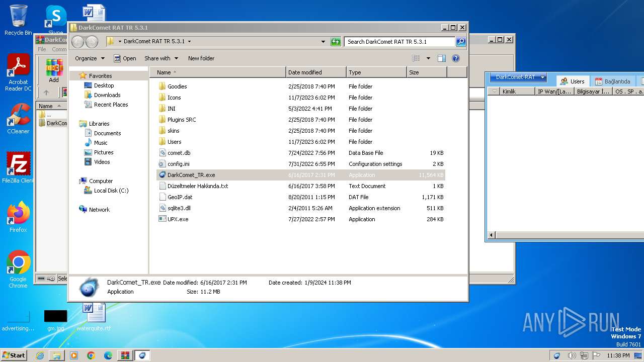The image size is (644, 362).
Task: Open Firefox desktop shortcut
Action: click(x=18, y=217)
